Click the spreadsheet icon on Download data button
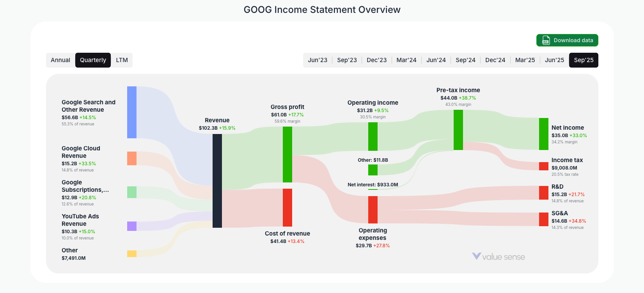Screen dimensions: 644x293 (545, 40)
